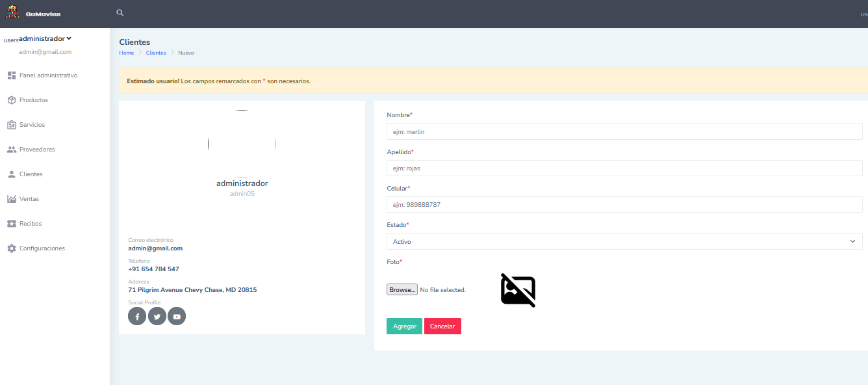Expand the administrador user dropdown
868x385 pixels.
(x=45, y=39)
